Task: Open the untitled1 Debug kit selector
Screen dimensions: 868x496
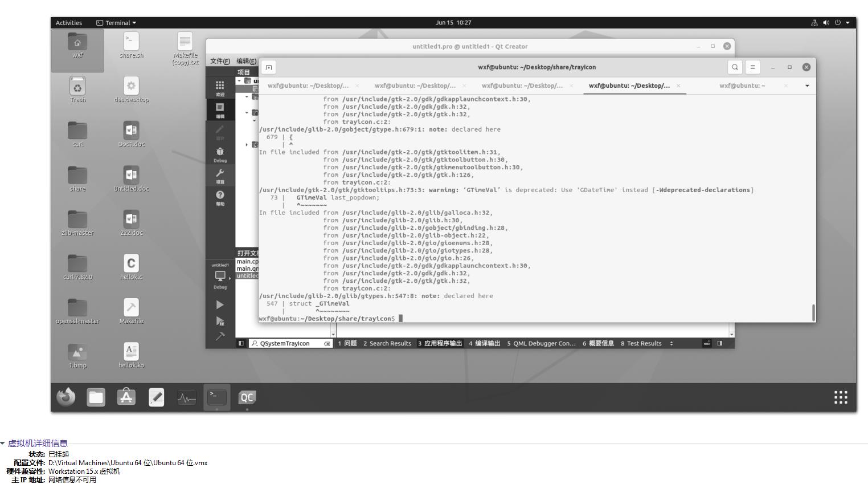Action: point(220,277)
